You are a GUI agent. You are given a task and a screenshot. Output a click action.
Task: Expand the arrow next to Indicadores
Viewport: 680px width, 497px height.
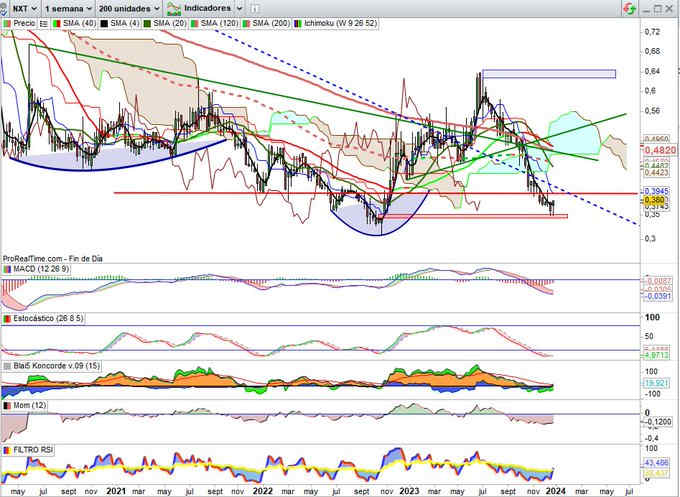point(239,8)
